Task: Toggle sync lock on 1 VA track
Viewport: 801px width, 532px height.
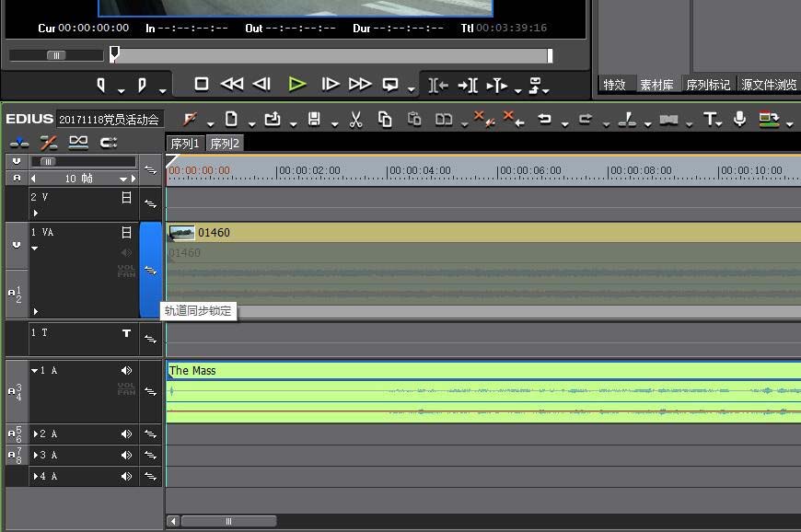Action: [151, 271]
